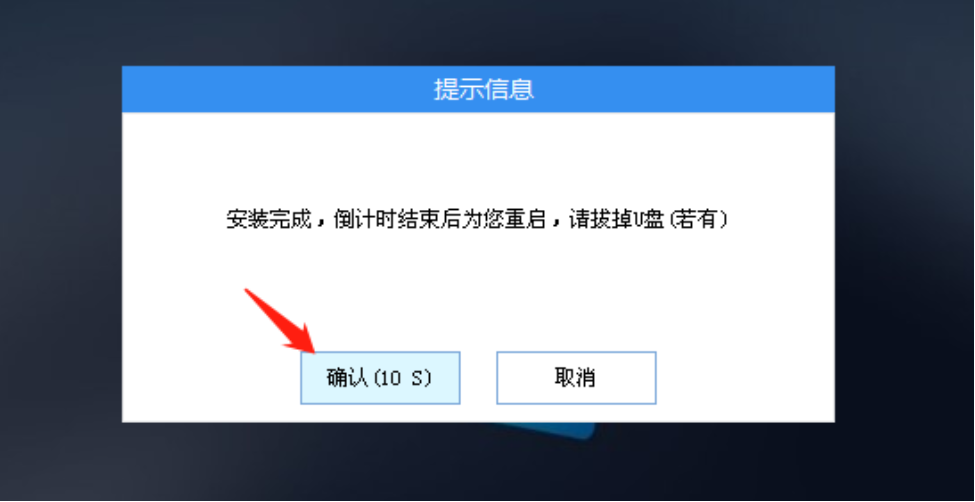The height and width of the screenshot is (502, 975).
Task: Click white dialog area right of 取消
Action: 745,378
